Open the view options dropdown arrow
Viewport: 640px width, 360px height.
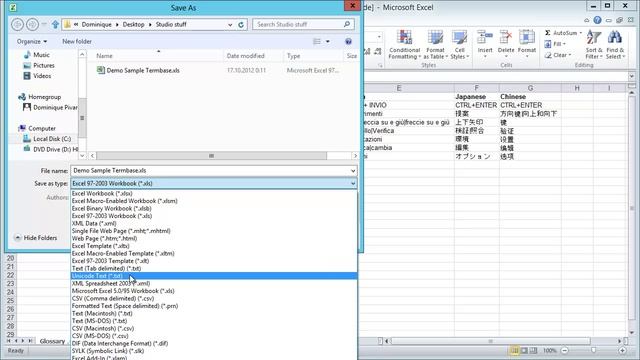[327, 41]
